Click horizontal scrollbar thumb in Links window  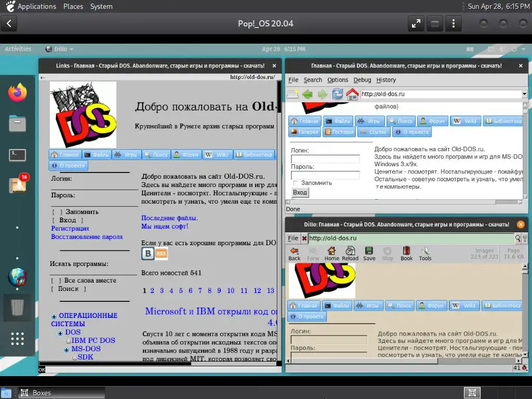[115, 363]
